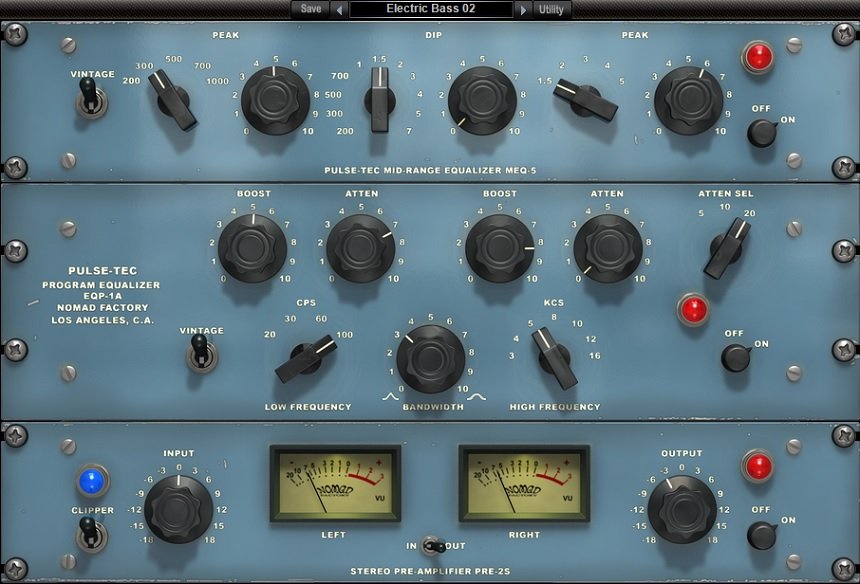Click the Atten Sel frequency selector
The image size is (860, 584).
click(727, 248)
